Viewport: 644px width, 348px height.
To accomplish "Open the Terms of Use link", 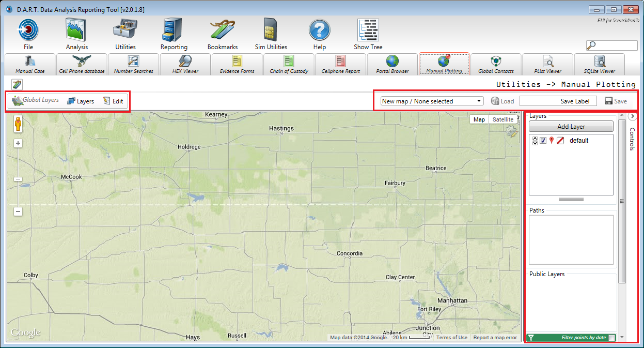I will (x=451, y=338).
